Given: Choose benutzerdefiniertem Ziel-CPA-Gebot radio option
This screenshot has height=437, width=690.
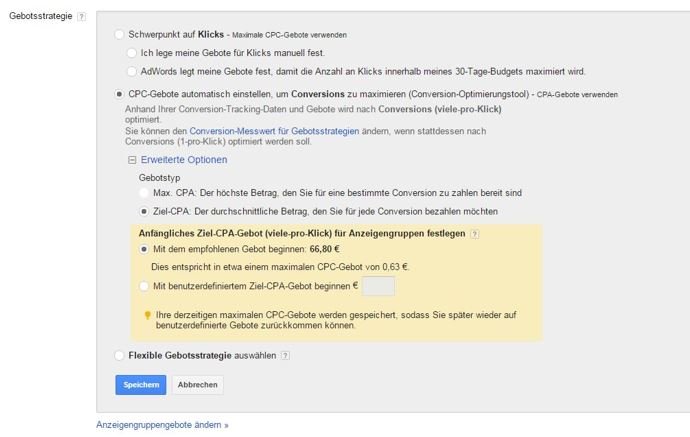Looking at the screenshot, I should point(143,286).
